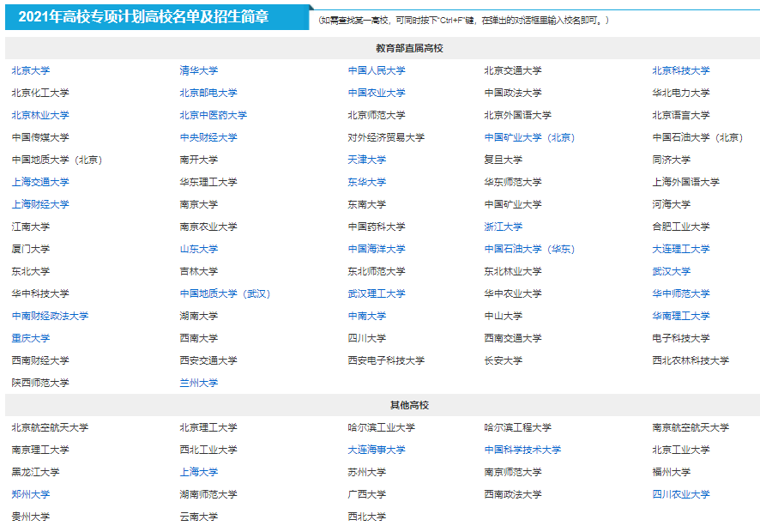Select the 浙江大学 link

click(504, 227)
